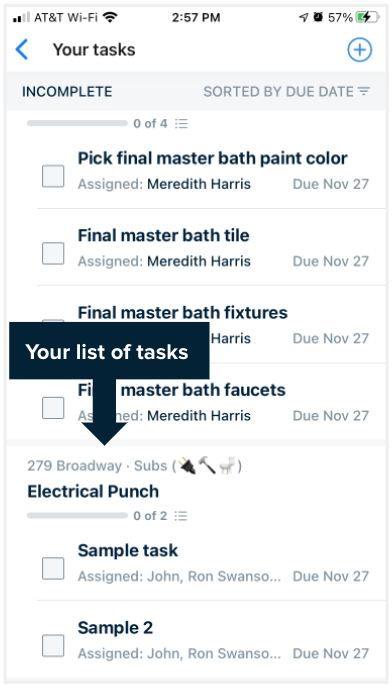Click list icon beside 0 of 4
Image resolution: width=392 pixels, height=685 pixels.
pos(181,124)
